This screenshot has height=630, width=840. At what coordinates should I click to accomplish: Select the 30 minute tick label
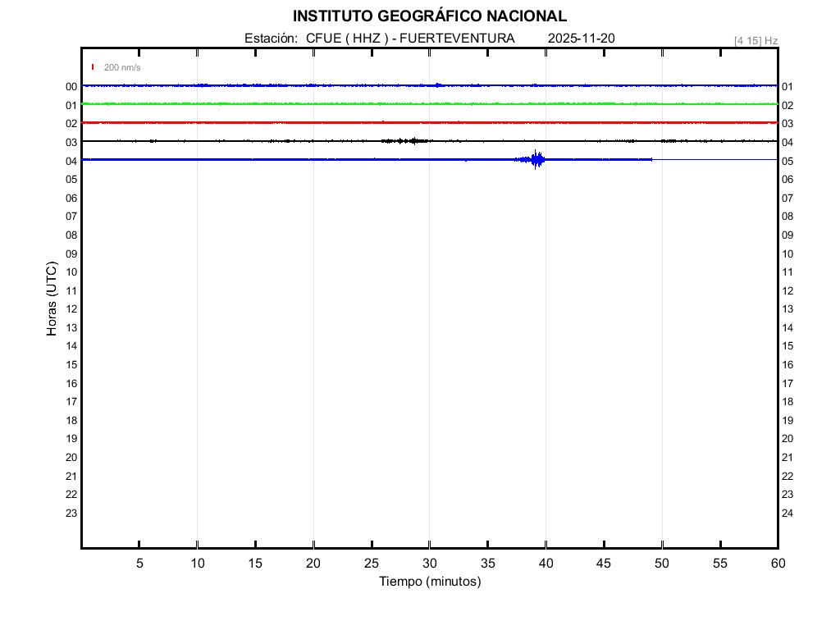pos(429,564)
